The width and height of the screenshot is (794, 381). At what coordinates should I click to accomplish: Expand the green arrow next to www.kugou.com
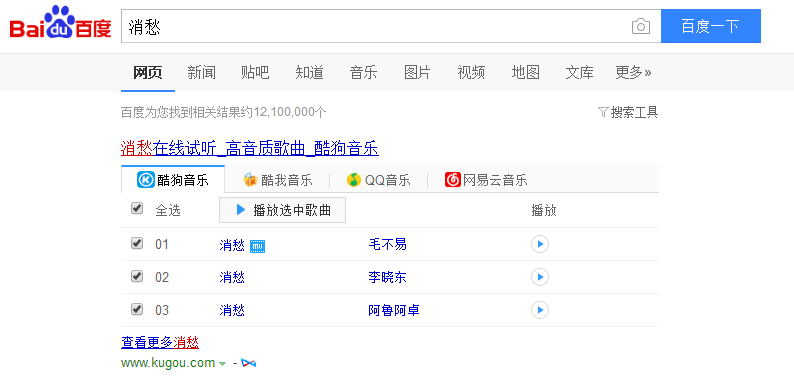click(222, 364)
